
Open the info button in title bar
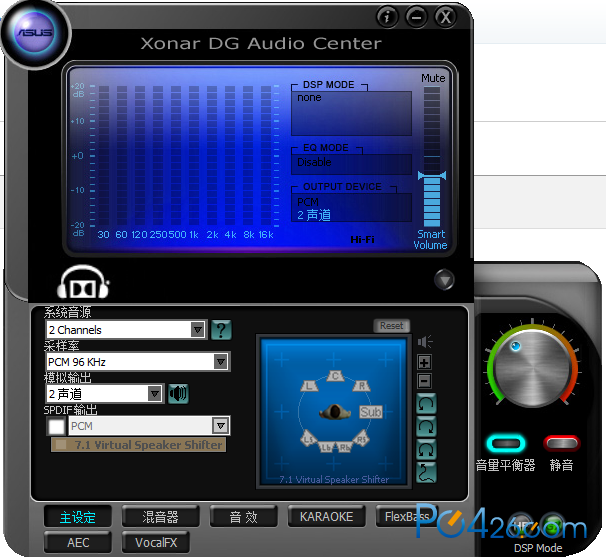[387, 17]
